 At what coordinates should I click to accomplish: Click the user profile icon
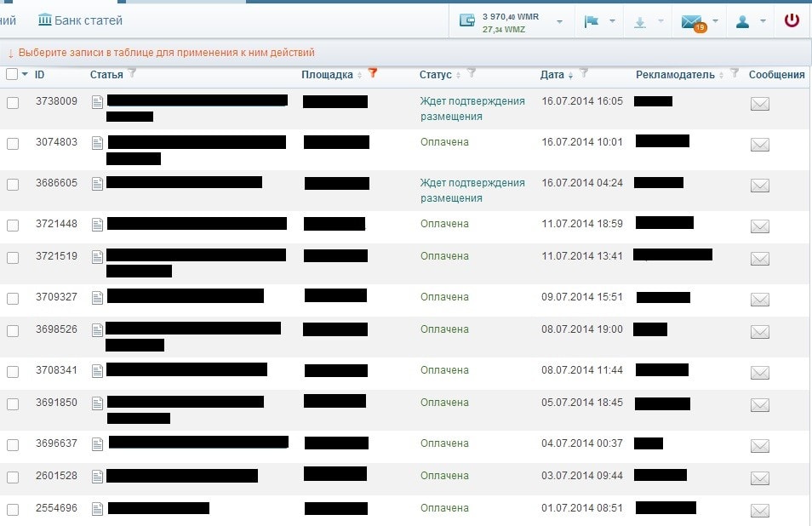pyautogui.click(x=742, y=21)
